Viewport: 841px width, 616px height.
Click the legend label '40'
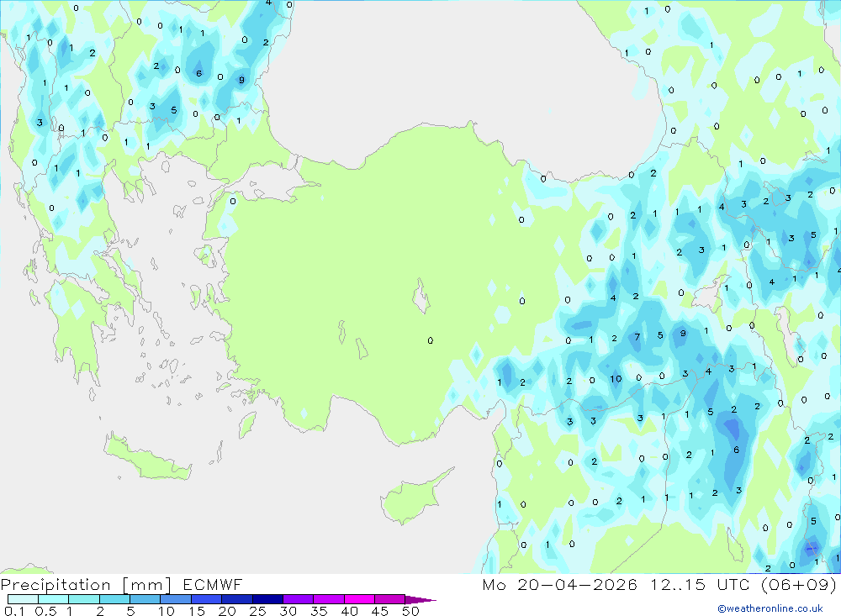350,611
